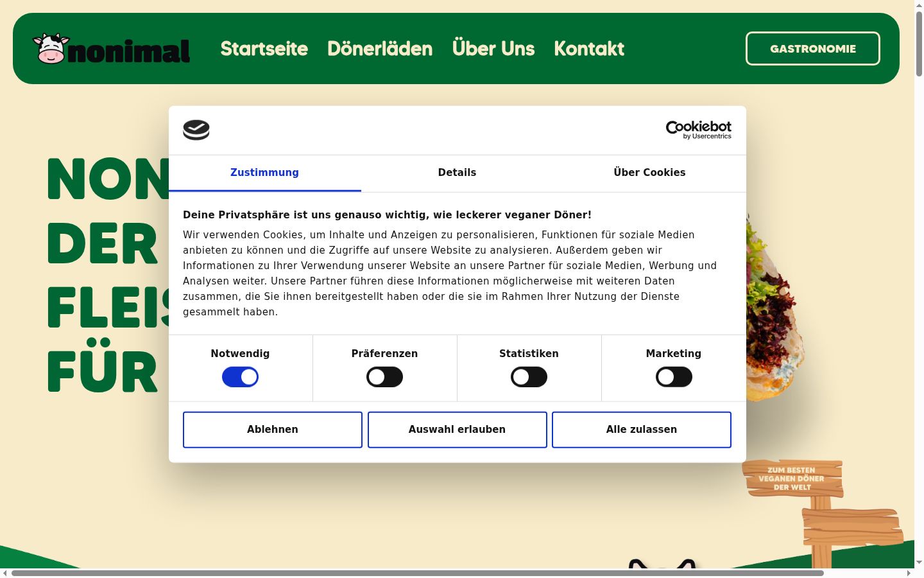Open the Dönerläden page
The height and width of the screenshot is (578, 924).
pyautogui.click(x=380, y=49)
